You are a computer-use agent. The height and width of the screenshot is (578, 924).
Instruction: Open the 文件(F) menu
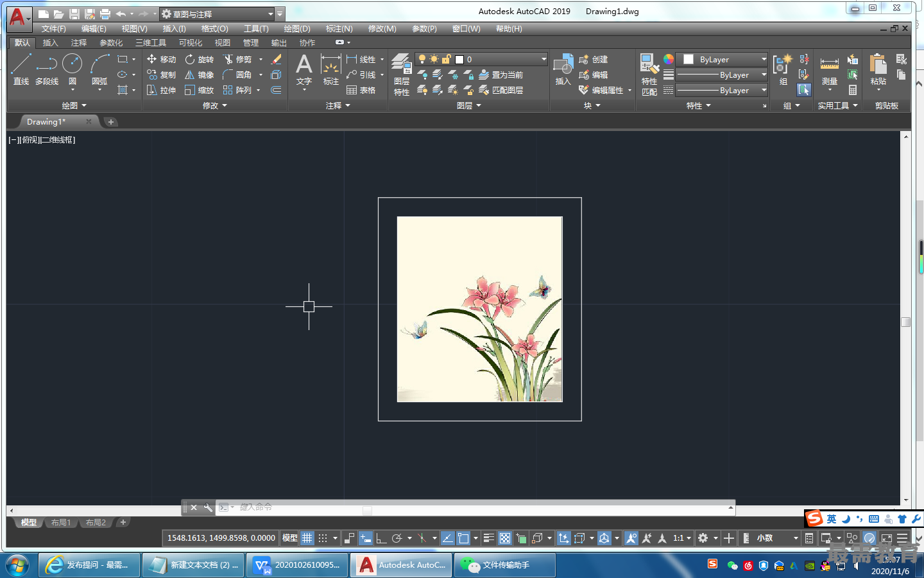(x=54, y=29)
